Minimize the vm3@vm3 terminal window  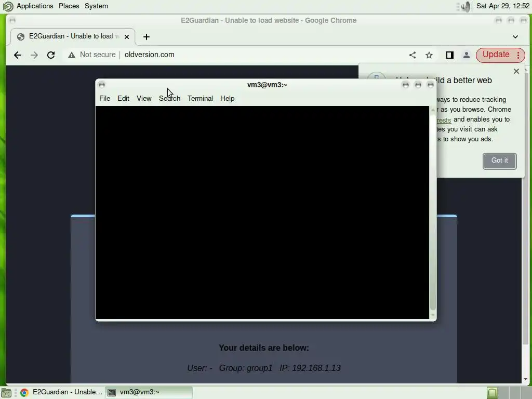pyautogui.click(x=405, y=85)
